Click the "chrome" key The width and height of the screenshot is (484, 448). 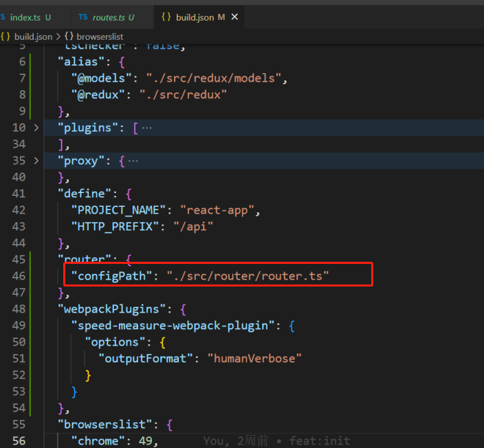click(98, 441)
